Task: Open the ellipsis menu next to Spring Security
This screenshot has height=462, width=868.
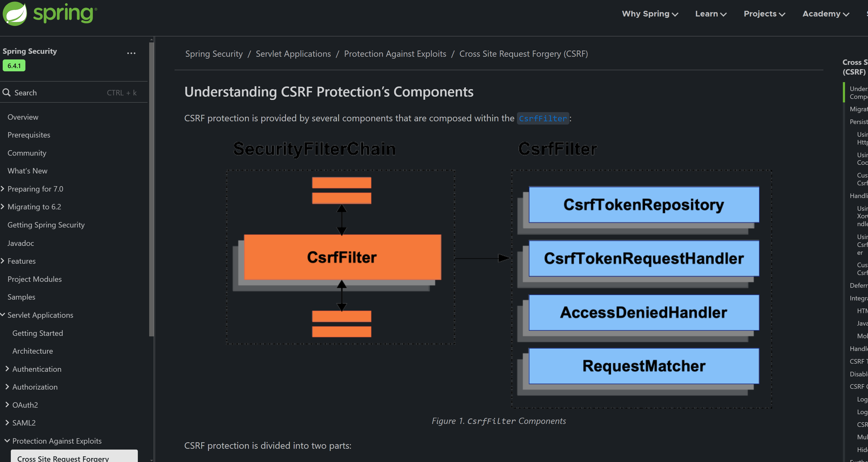Action: (x=131, y=53)
